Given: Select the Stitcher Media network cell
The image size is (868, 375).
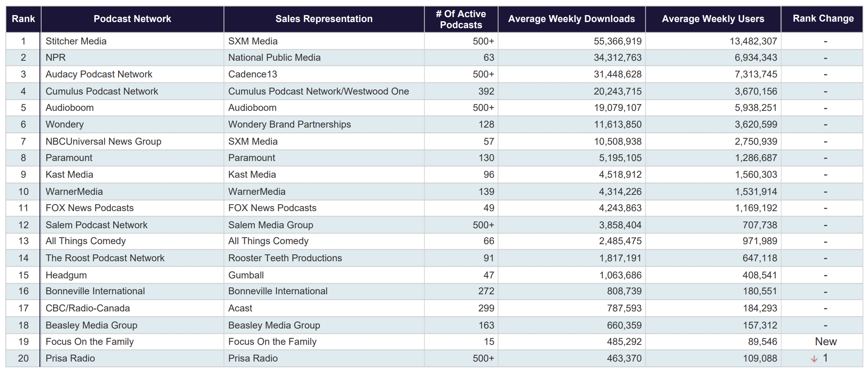Looking at the screenshot, I should [76, 41].
